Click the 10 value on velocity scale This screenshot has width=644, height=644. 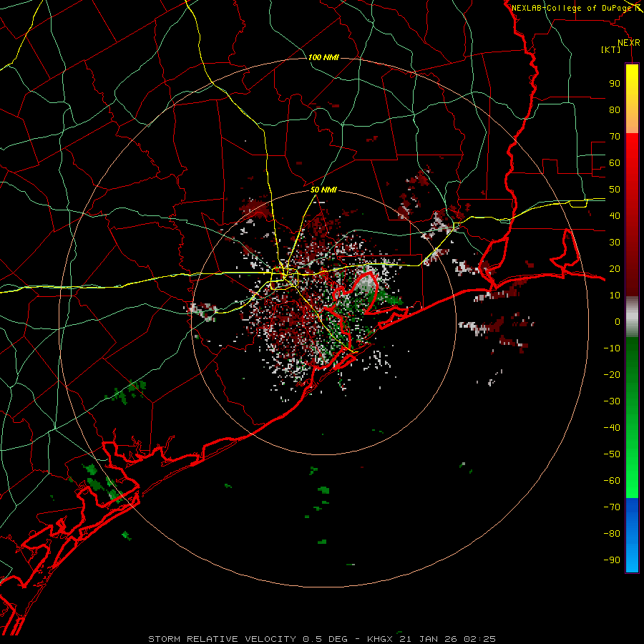pyautogui.click(x=615, y=296)
